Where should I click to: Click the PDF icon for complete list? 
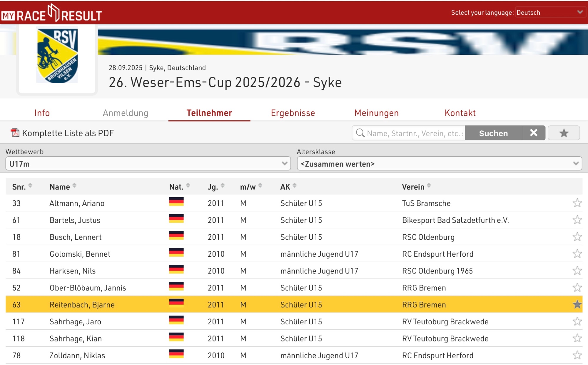tap(15, 133)
